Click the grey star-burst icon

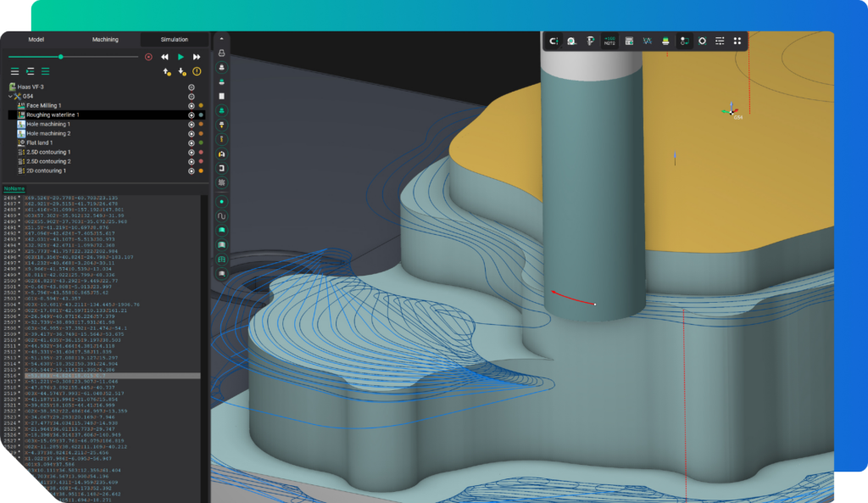pyautogui.click(x=221, y=182)
